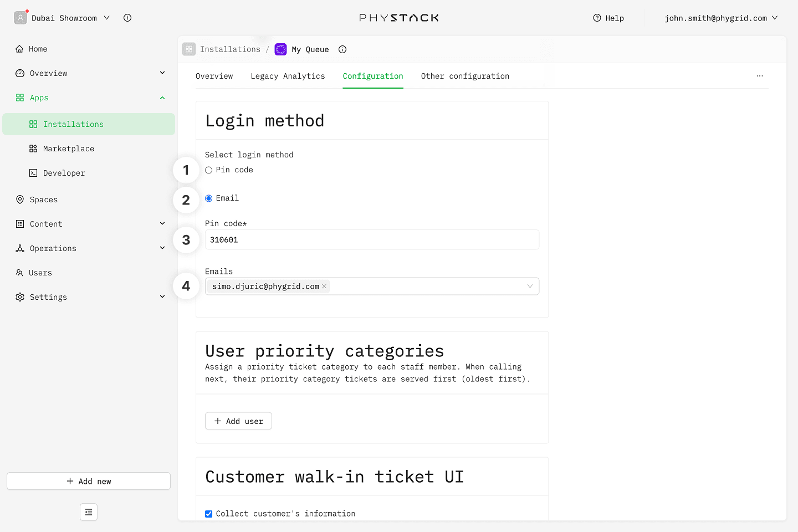The width and height of the screenshot is (798, 532).
Task: Expand the Emails dropdown list
Action: pos(530,287)
